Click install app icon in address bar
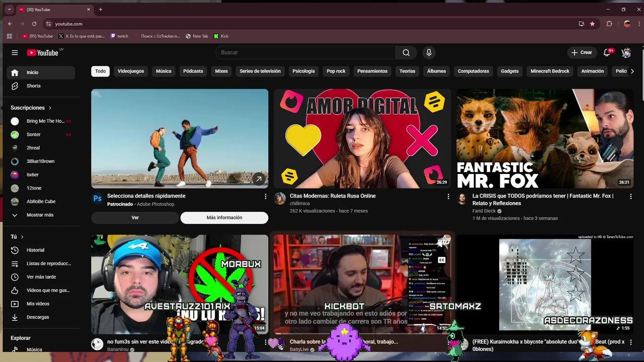Viewport: 644px width, 362px height. coord(582,24)
